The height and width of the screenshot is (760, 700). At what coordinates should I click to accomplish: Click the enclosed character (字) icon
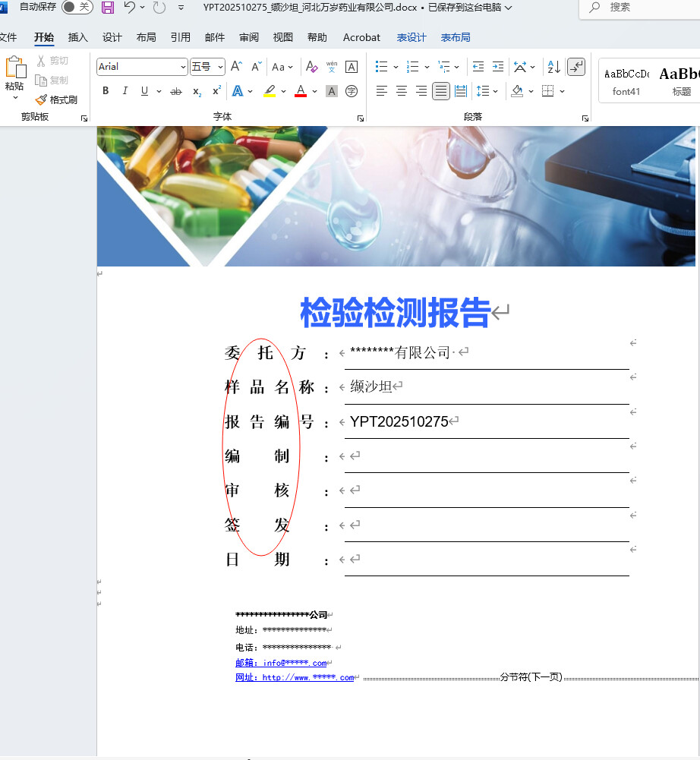352,91
